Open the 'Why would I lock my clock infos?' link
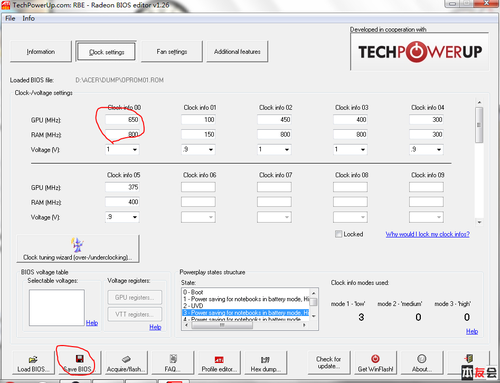This screenshot has height=383, width=500. click(x=428, y=234)
